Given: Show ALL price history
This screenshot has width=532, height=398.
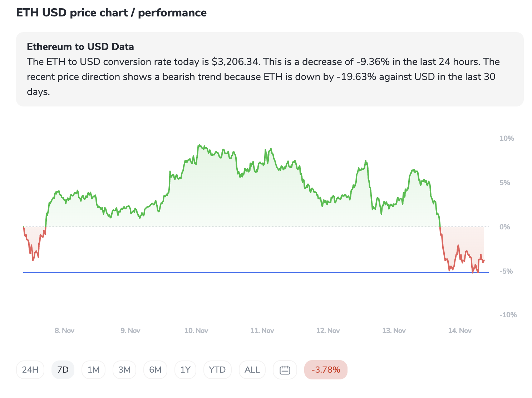Looking at the screenshot, I should coord(252,370).
